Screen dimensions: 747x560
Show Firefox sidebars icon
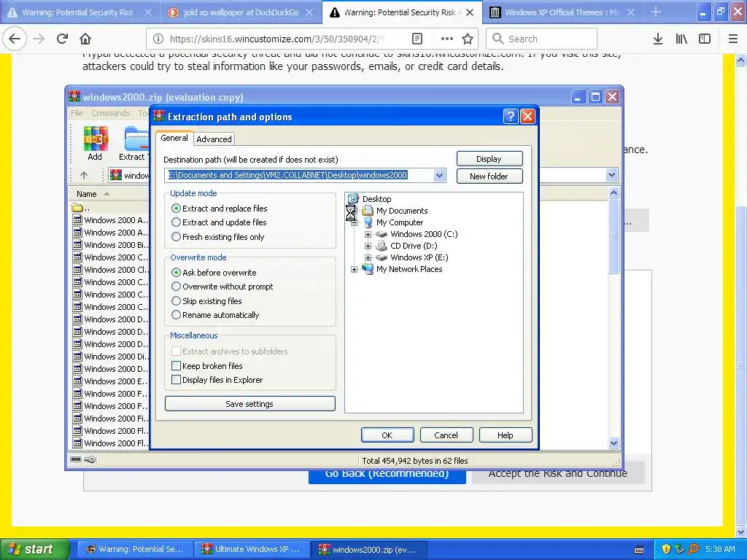point(705,39)
